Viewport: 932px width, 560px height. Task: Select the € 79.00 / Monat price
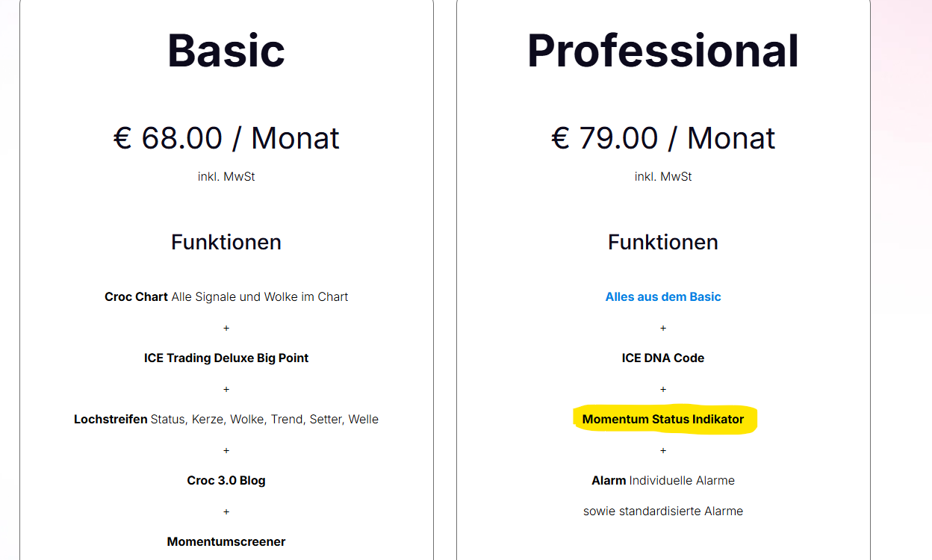coord(663,138)
